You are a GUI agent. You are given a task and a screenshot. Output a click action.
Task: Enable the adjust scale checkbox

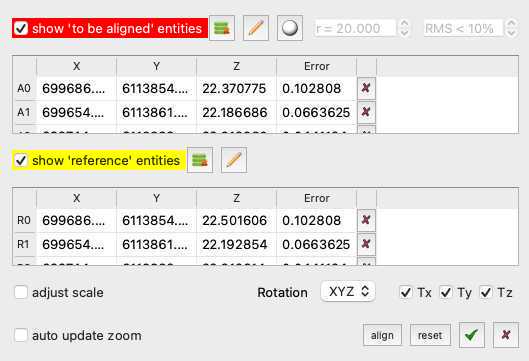(x=21, y=292)
